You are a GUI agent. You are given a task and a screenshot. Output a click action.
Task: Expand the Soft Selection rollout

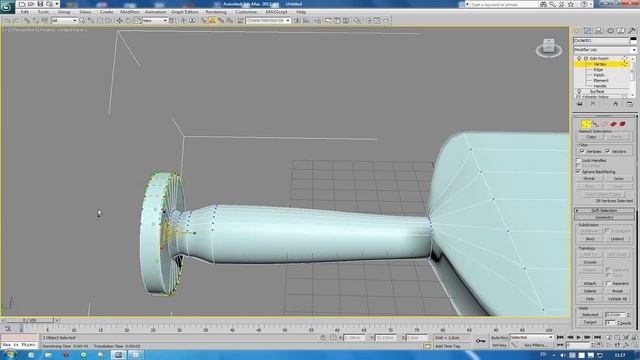(x=604, y=211)
